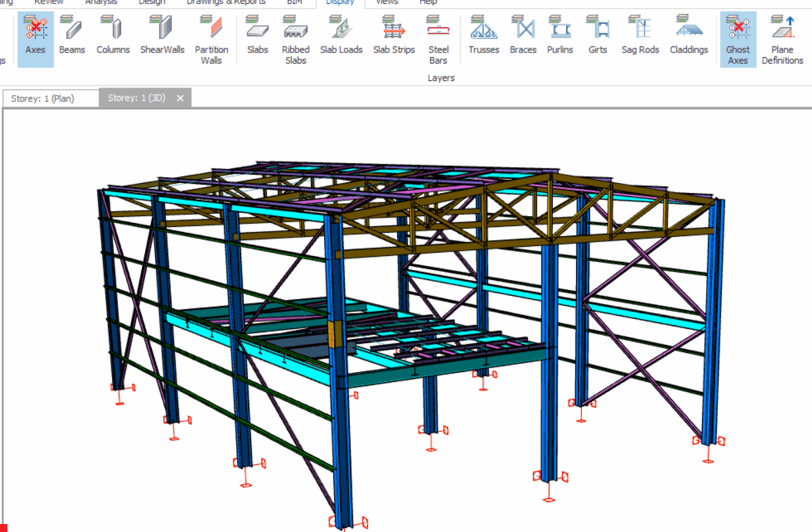The height and width of the screenshot is (532, 812).
Task: Toggle the Axes layer visibility
Action: (35, 38)
